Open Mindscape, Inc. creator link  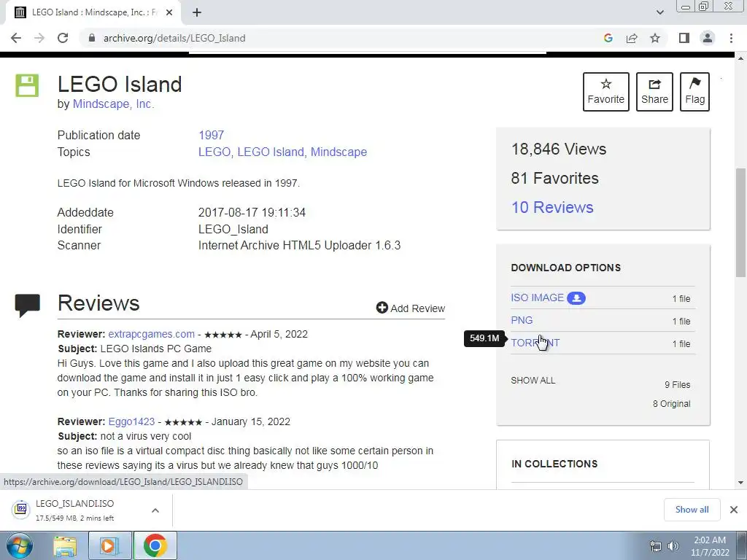pos(113,104)
